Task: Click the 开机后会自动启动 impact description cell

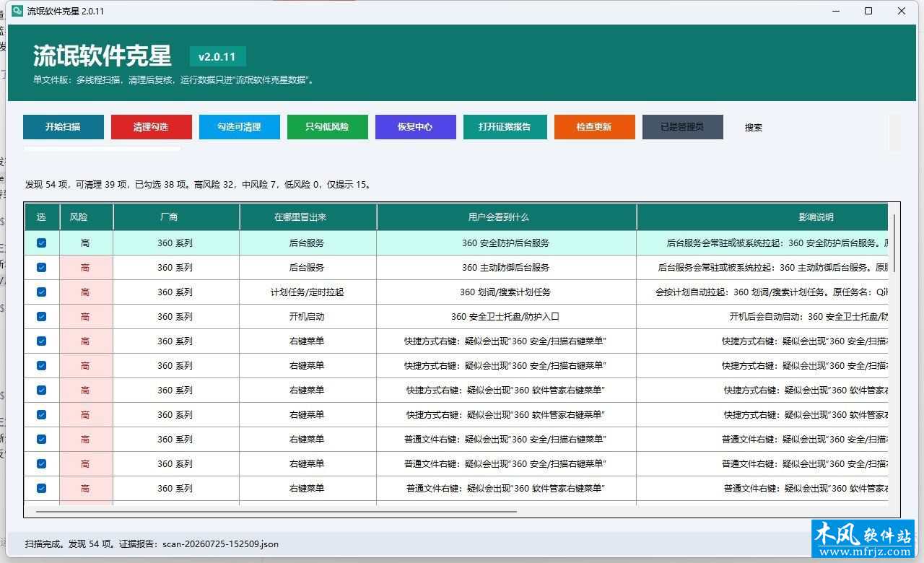Action: (x=762, y=317)
